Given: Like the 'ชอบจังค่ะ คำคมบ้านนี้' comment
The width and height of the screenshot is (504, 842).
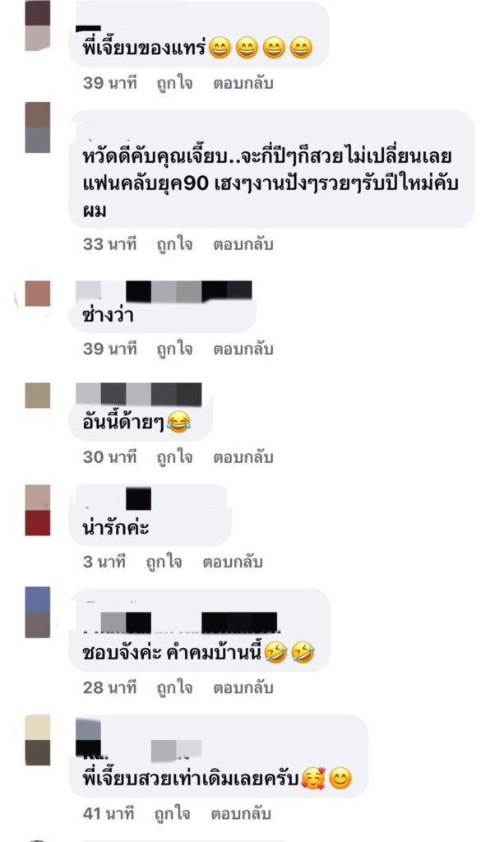Looking at the screenshot, I should pos(174,688).
